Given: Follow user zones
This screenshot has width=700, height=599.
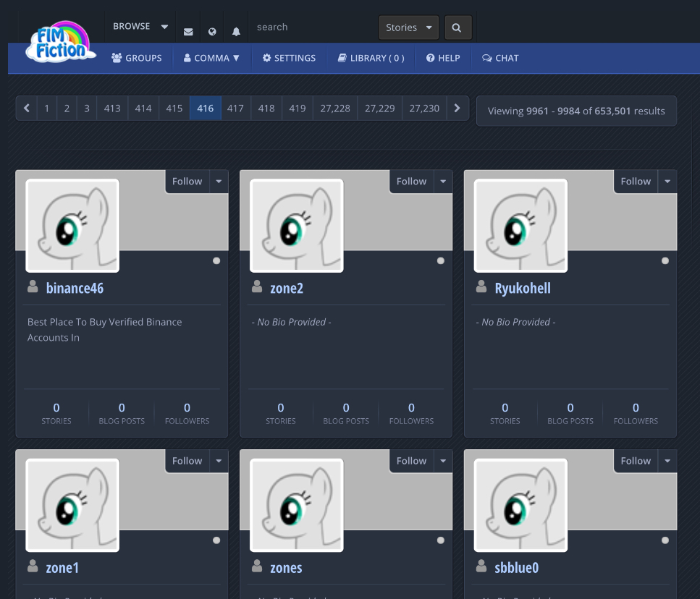Looking at the screenshot, I should (x=412, y=461).
